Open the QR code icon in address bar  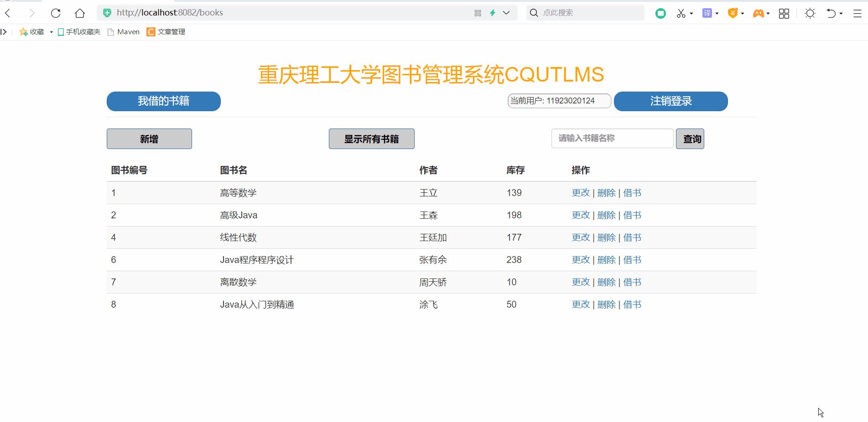click(x=478, y=13)
